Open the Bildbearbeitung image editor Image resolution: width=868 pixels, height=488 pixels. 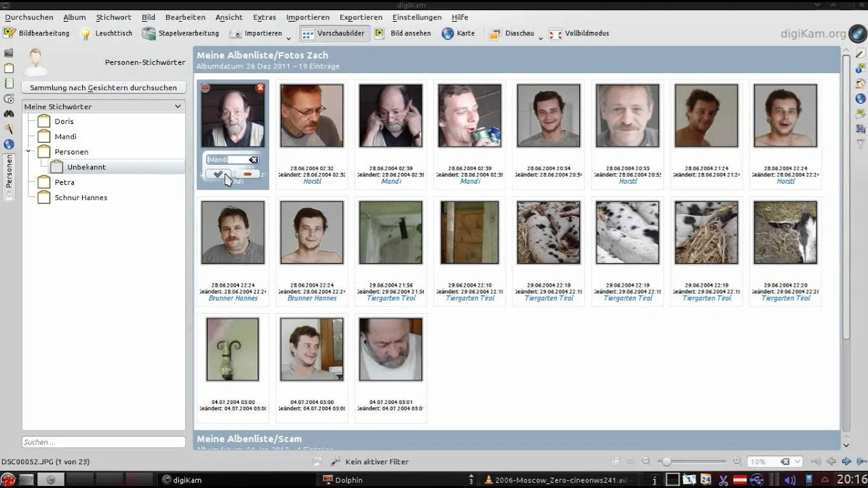coord(37,33)
